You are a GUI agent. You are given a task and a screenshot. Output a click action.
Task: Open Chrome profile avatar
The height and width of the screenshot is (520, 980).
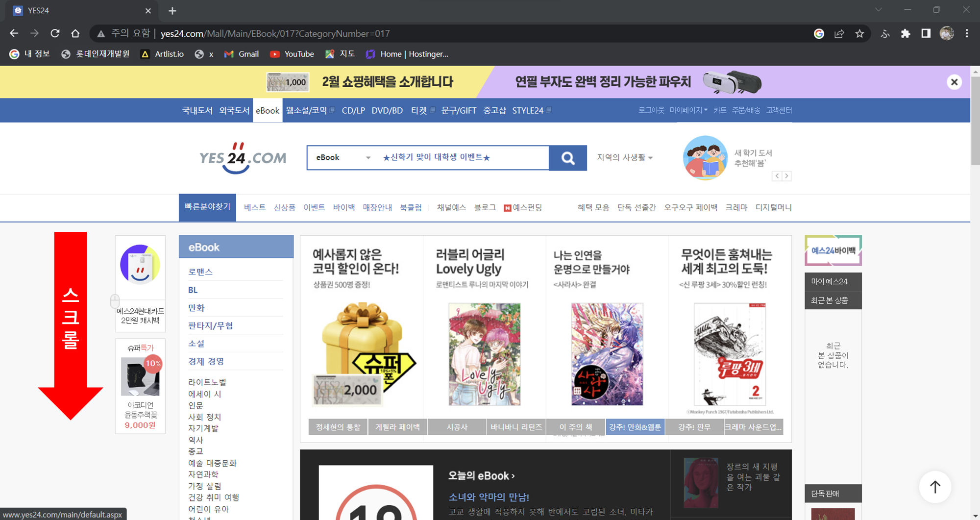(947, 33)
